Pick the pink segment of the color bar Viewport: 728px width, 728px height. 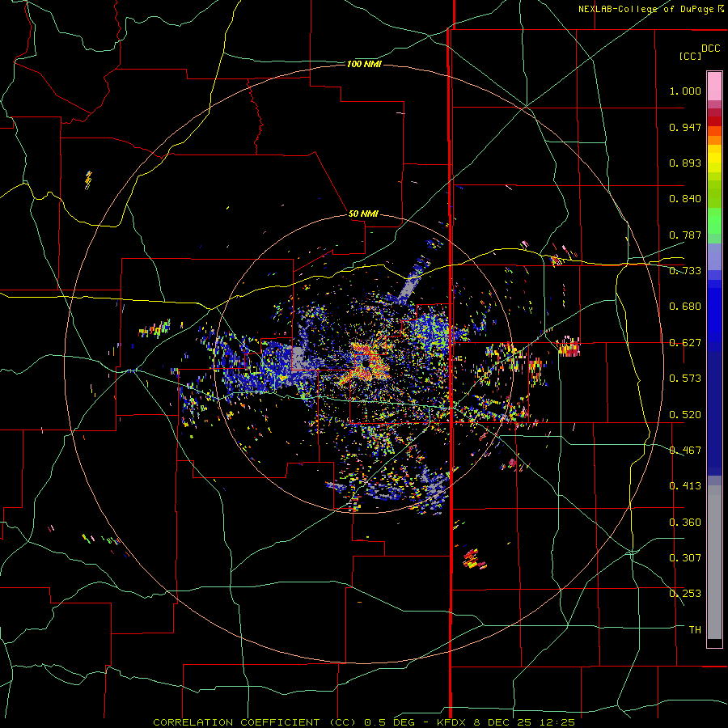(714, 86)
